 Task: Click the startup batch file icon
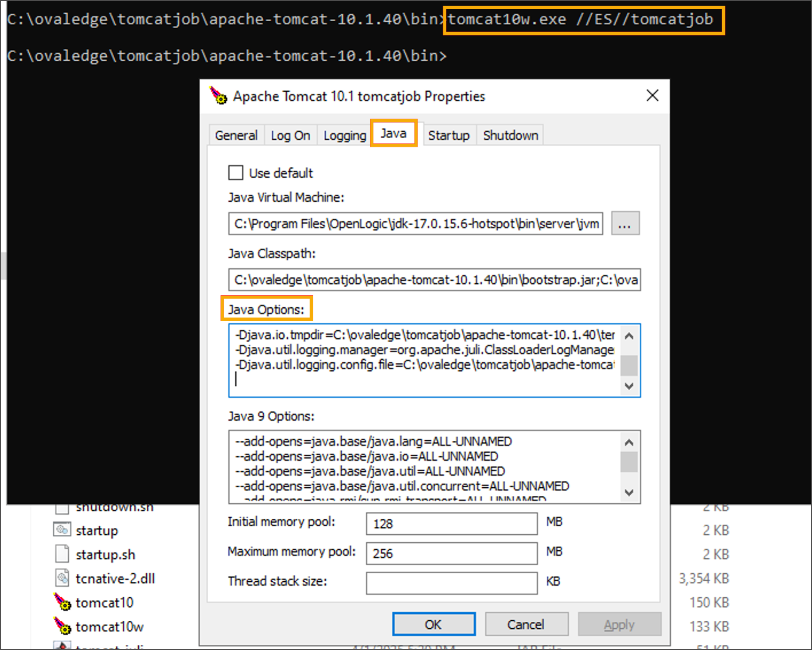point(62,530)
